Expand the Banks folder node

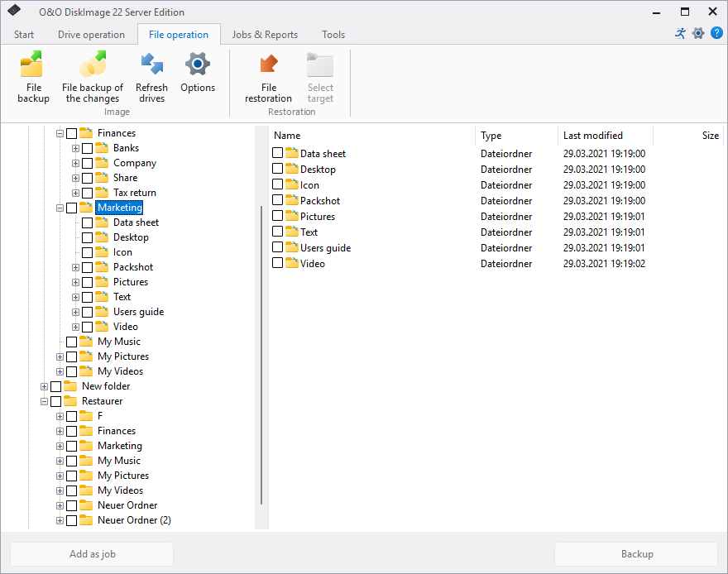point(75,148)
